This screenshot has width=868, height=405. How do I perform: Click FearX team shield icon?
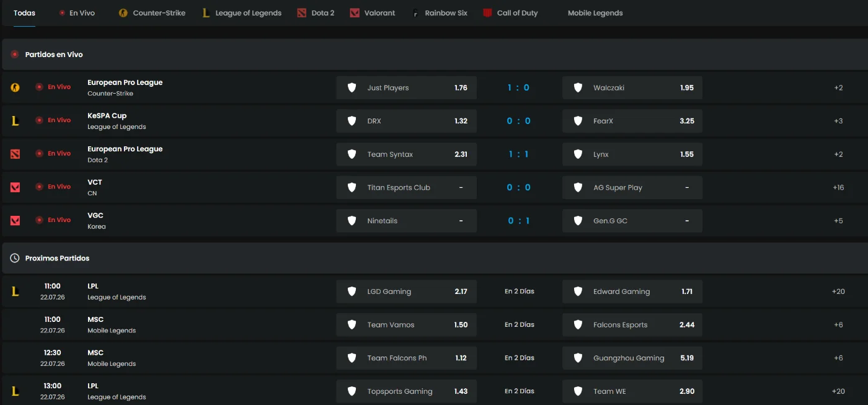pos(578,121)
